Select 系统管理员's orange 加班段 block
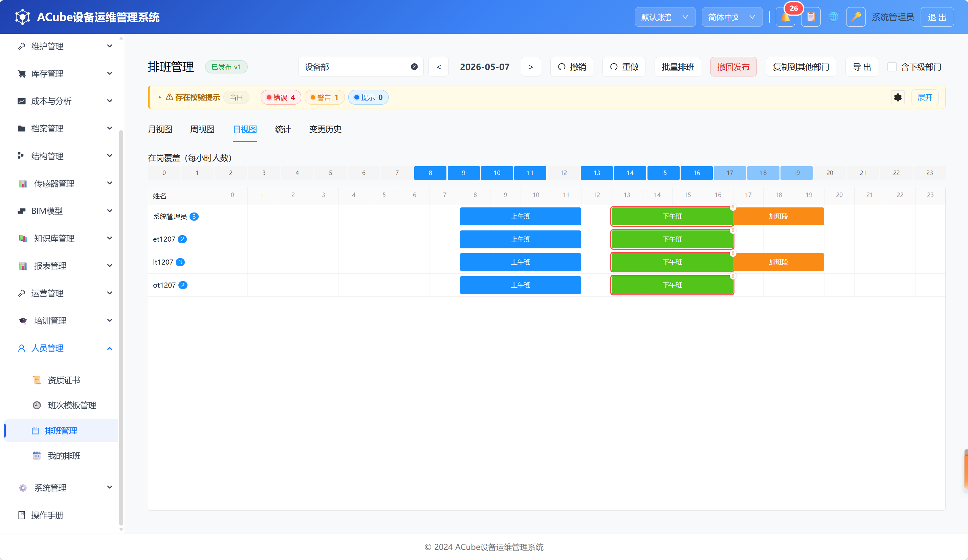Viewport: 968px width, 560px height. point(778,217)
